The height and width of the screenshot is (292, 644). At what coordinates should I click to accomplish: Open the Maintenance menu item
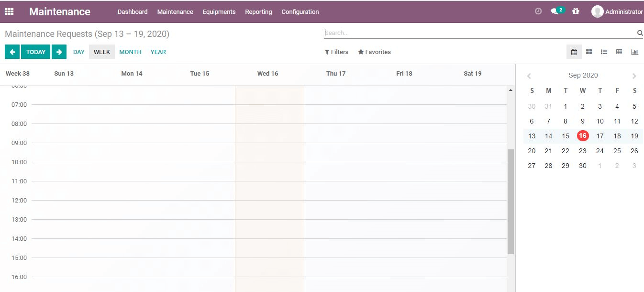(175, 11)
